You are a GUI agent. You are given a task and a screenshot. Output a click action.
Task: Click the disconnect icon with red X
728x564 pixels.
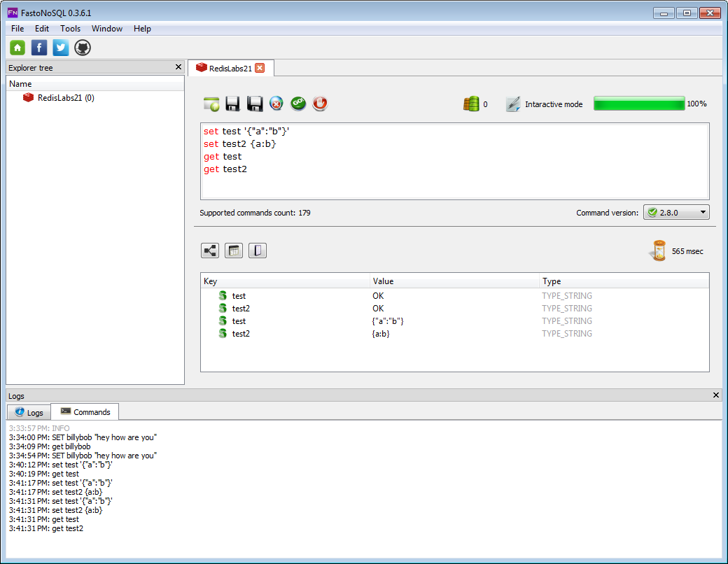(276, 104)
